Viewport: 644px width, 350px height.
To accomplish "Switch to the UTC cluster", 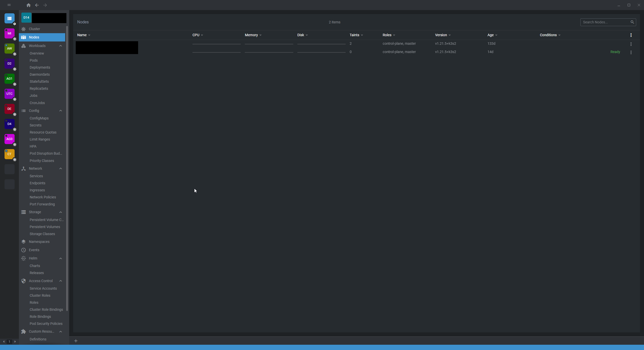I will click(x=9, y=94).
